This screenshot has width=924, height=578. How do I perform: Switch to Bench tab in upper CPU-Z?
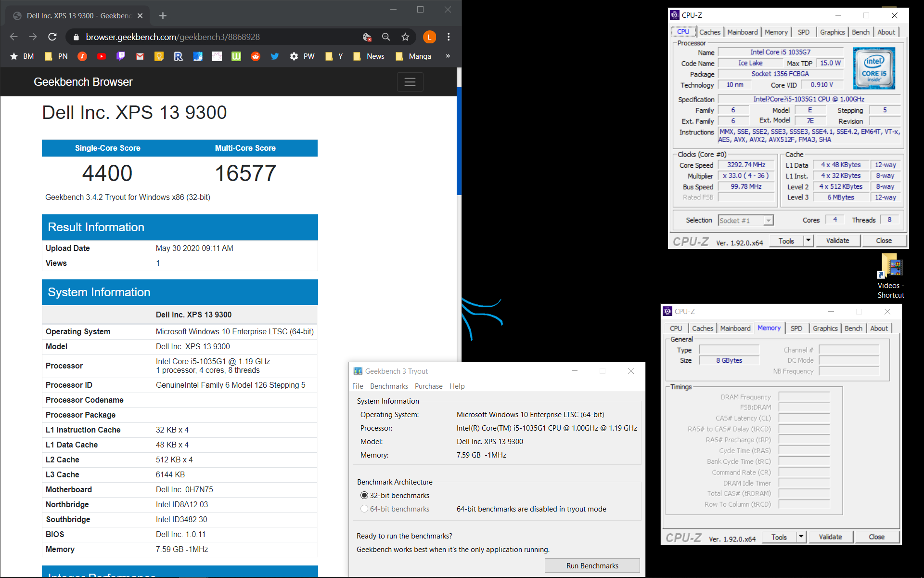pos(860,32)
